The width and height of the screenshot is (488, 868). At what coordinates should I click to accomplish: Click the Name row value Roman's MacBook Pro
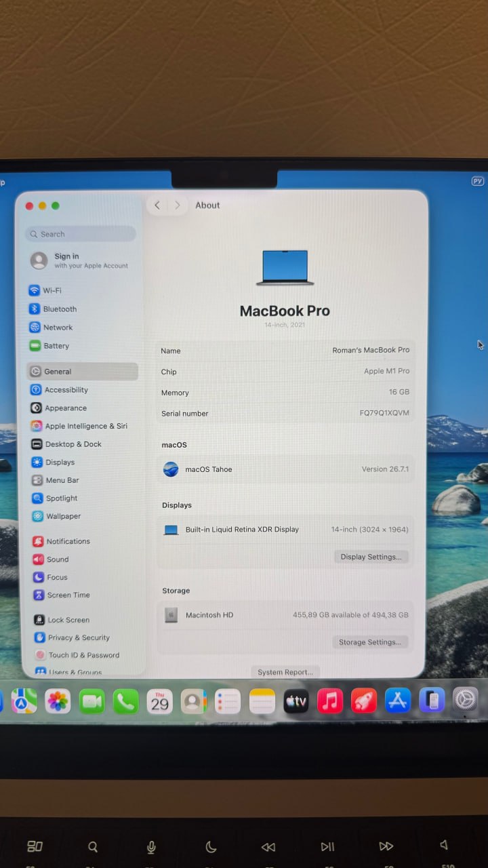pos(371,350)
